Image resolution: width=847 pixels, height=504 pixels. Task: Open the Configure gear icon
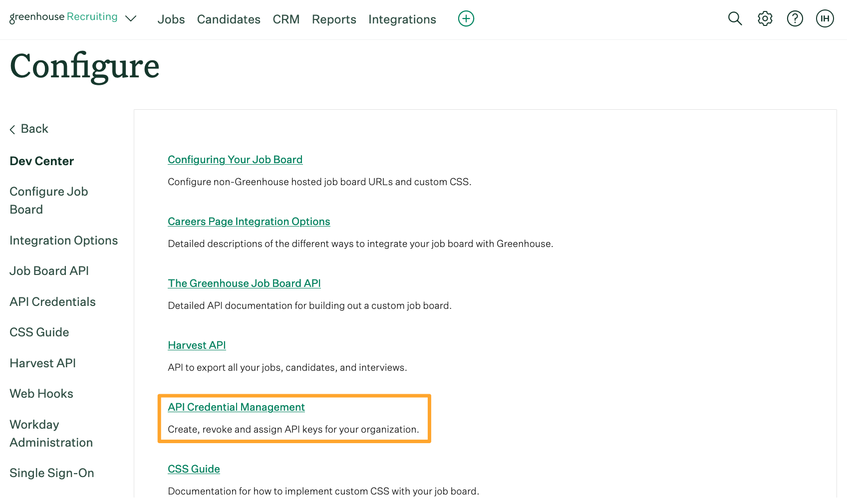coord(765,19)
